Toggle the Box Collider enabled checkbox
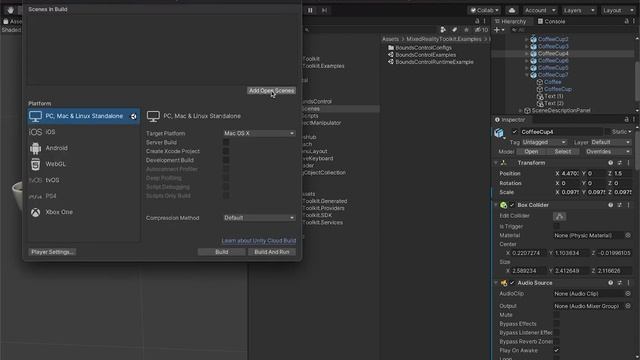 [x=512, y=205]
